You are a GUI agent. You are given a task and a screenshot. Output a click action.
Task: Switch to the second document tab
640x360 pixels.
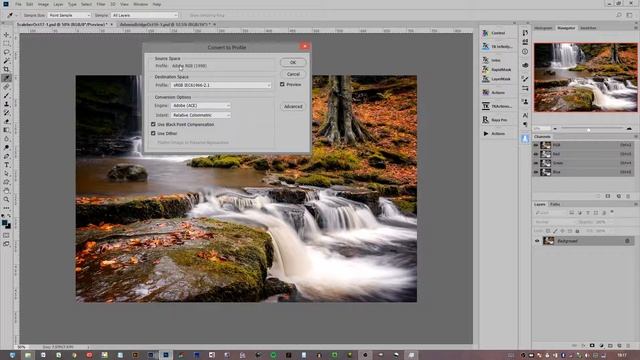167,24
